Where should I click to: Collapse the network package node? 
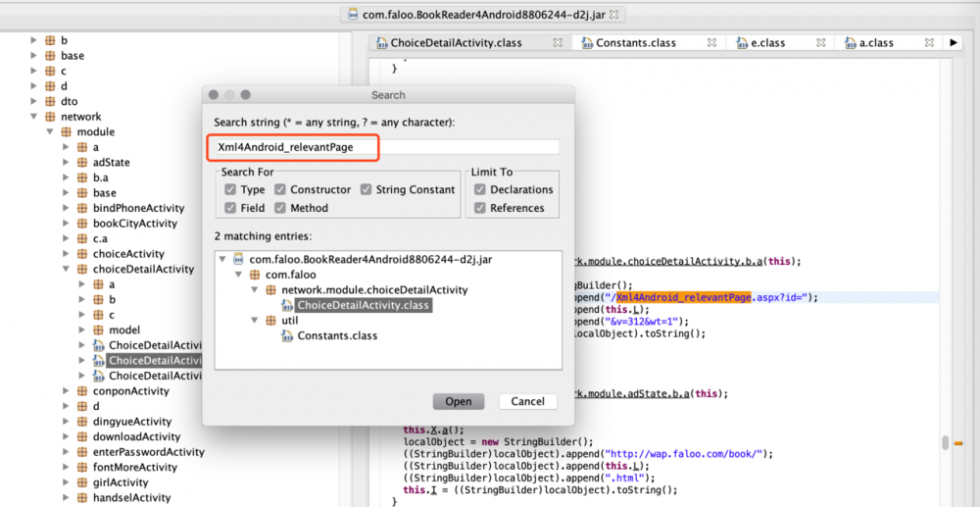coord(33,117)
